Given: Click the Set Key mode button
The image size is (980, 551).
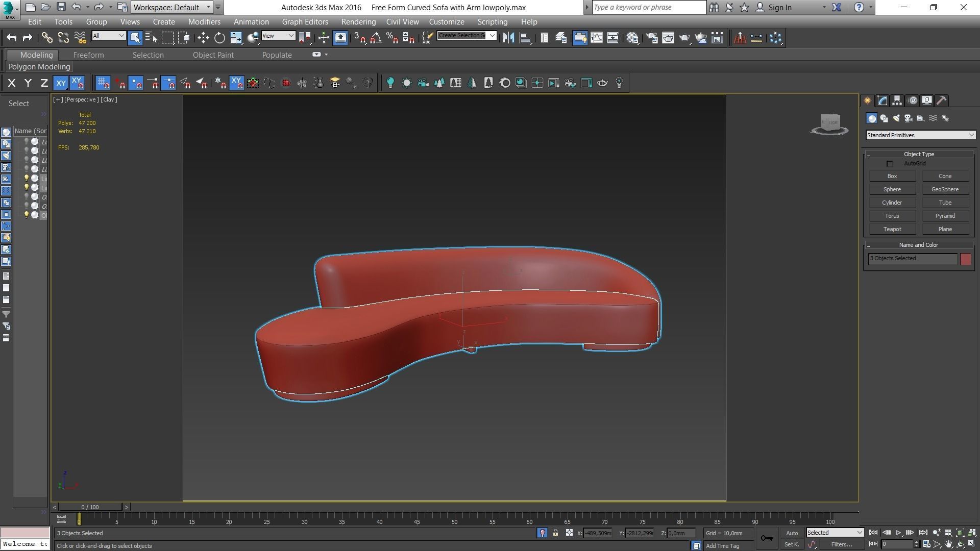Looking at the screenshot, I should point(792,544).
